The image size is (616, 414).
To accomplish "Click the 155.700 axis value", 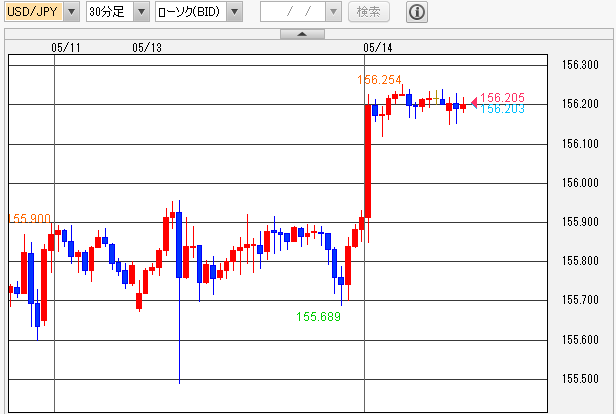I will (580, 300).
